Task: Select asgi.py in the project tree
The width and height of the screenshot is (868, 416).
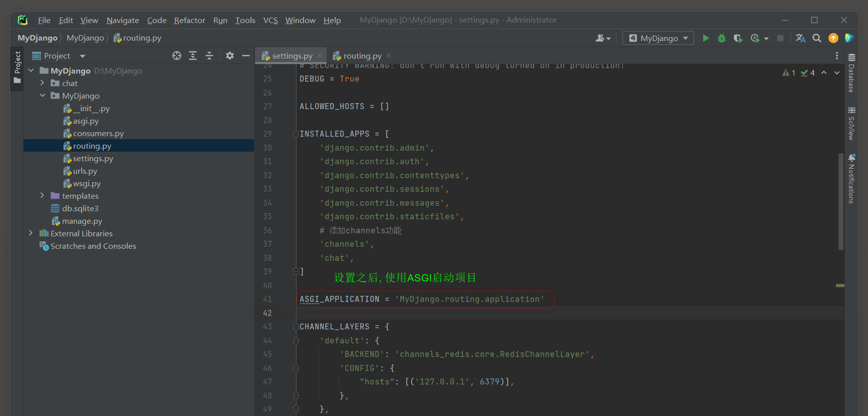Action: click(86, 121)
